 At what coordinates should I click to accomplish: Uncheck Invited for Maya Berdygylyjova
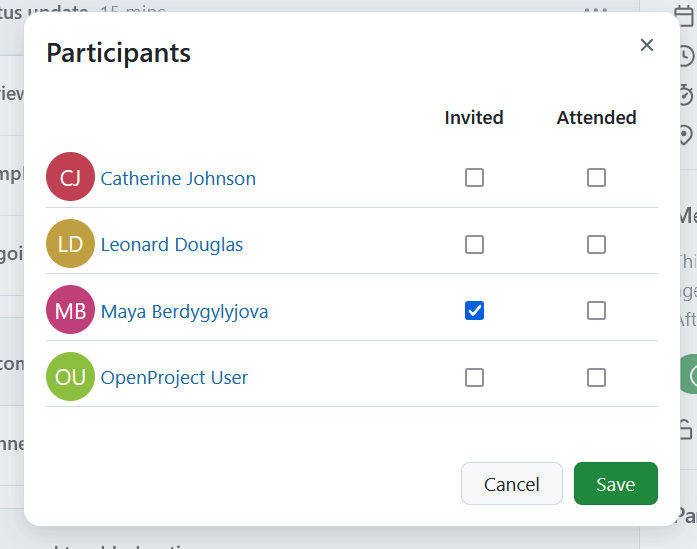coord(474,310)
